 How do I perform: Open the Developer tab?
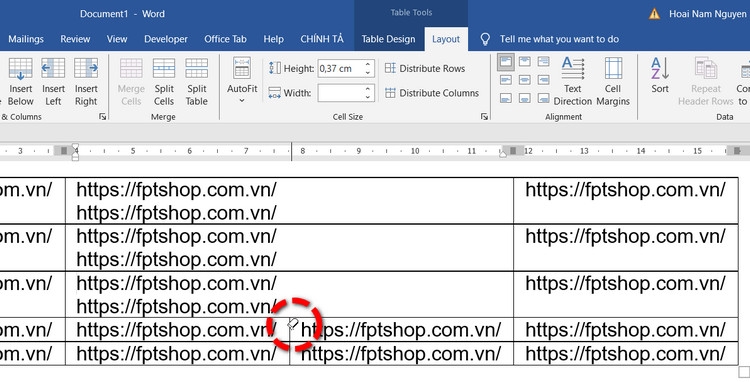[166, 39]
